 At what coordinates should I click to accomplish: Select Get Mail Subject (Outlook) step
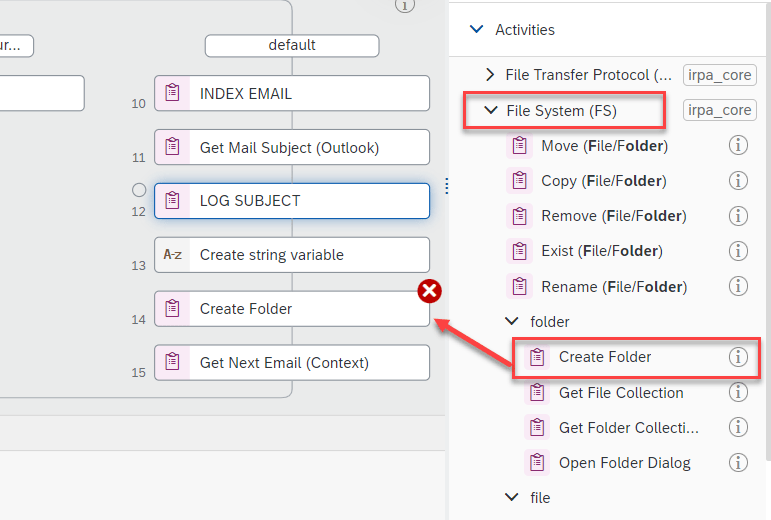[290, 147]
